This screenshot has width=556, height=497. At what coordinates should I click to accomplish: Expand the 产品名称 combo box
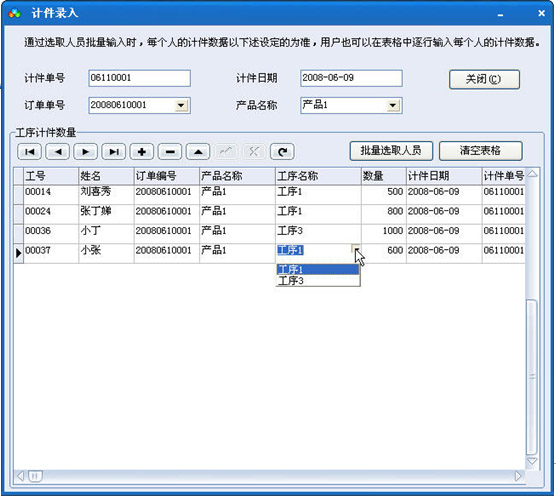click(x=393, y=106)
